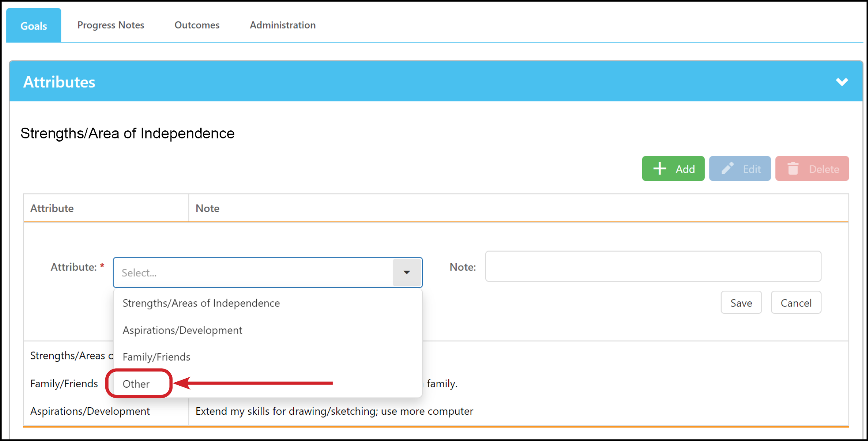Select the Goals tab
Viewport: 868px width, 441px height.
click(34, 25)
